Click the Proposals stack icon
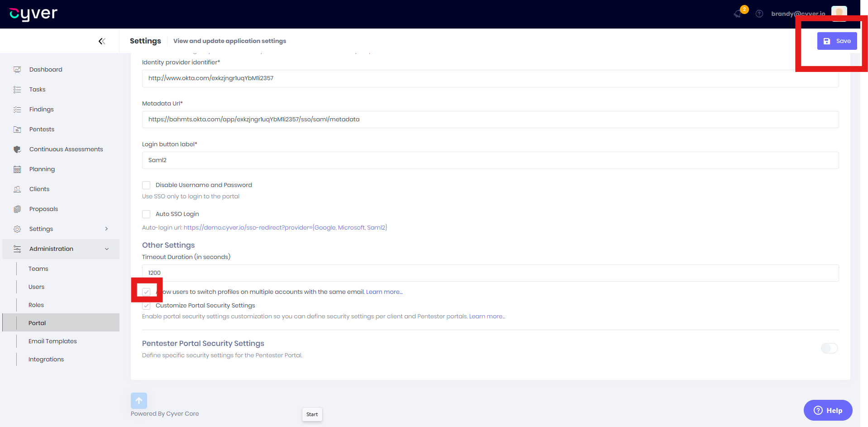Screen dimensions: 868x427 click(17, 209)
